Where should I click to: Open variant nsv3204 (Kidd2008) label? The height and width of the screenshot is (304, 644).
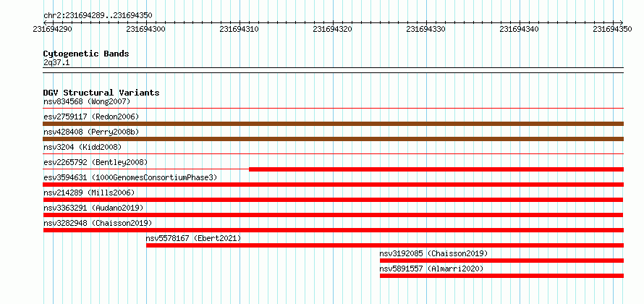82,147
